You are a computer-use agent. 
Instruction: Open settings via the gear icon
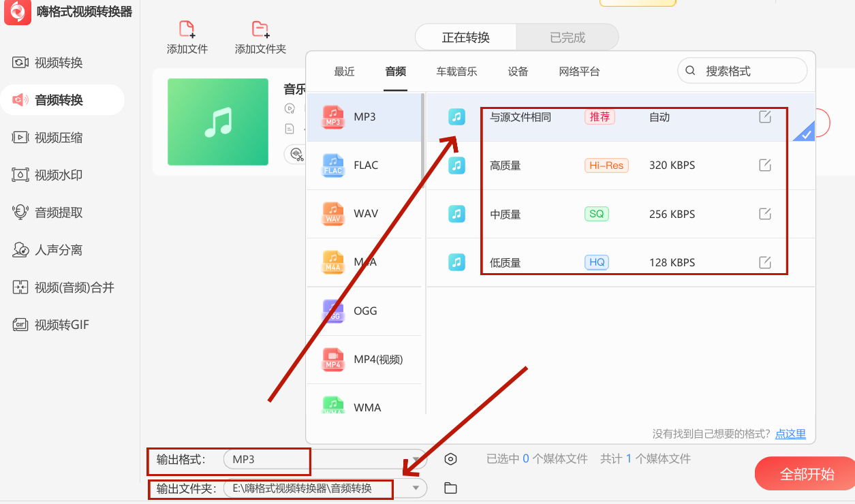[x=450, y=459]
